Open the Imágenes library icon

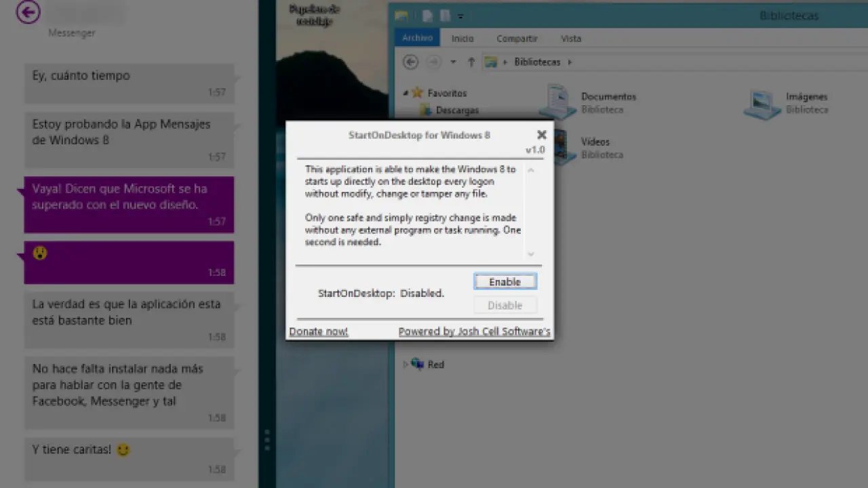coord(762,104)
